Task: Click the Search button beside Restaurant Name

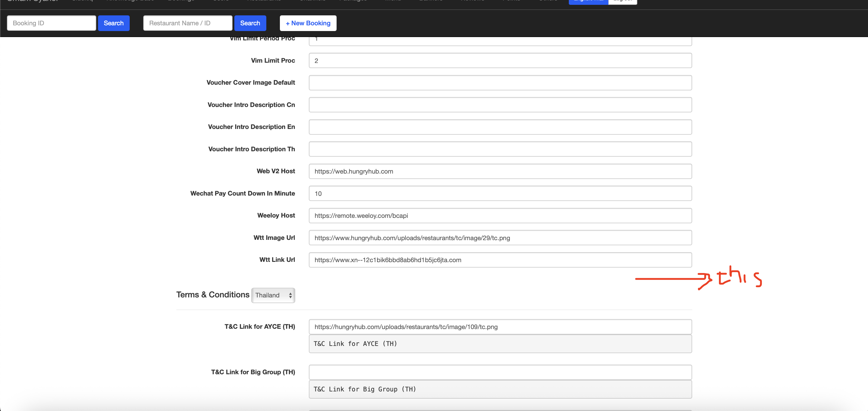Action: 250,23
